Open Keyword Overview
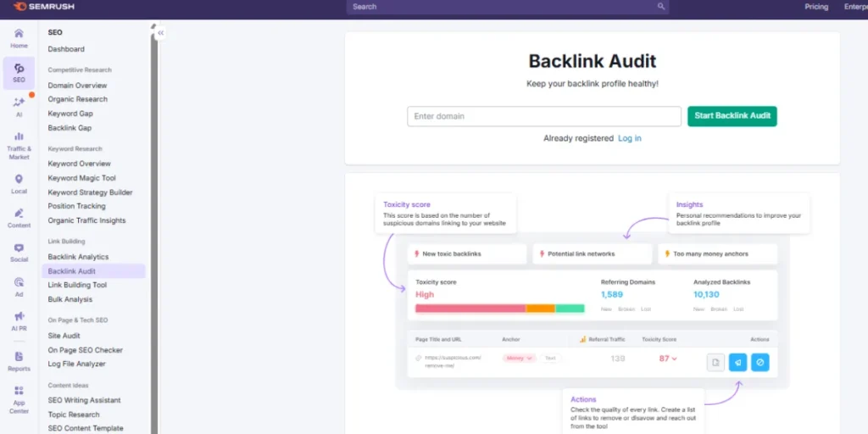Viewport: 868px width, 434px height. 79,164
